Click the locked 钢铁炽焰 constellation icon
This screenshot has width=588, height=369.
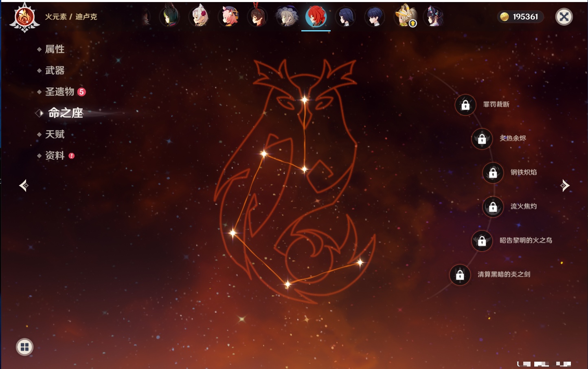493,172
